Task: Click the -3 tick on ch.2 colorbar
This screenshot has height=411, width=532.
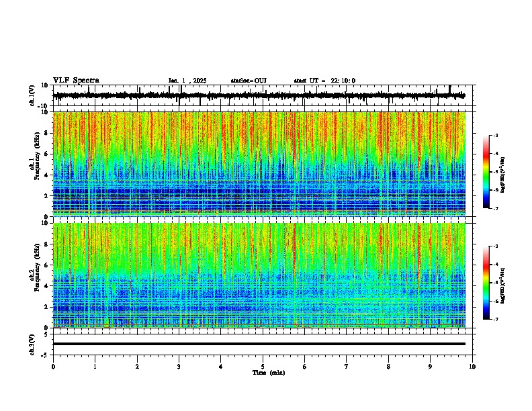Action: coord(496,246)
